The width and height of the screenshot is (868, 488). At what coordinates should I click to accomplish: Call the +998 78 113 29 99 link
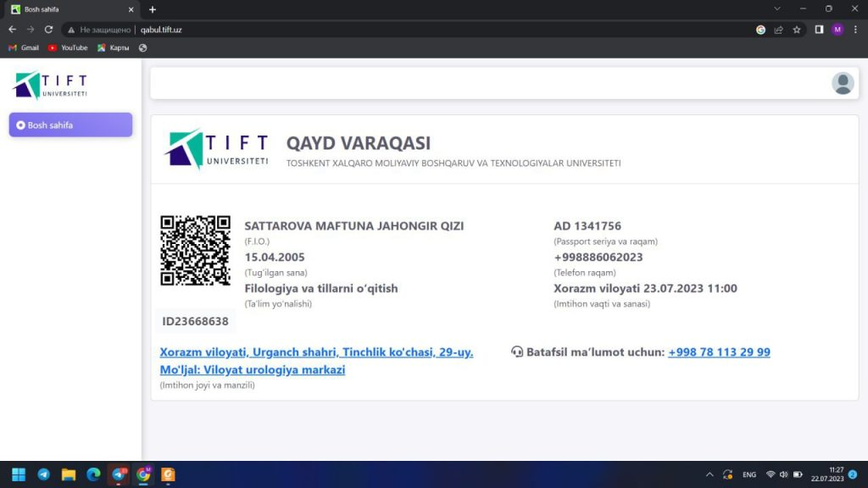719,352
